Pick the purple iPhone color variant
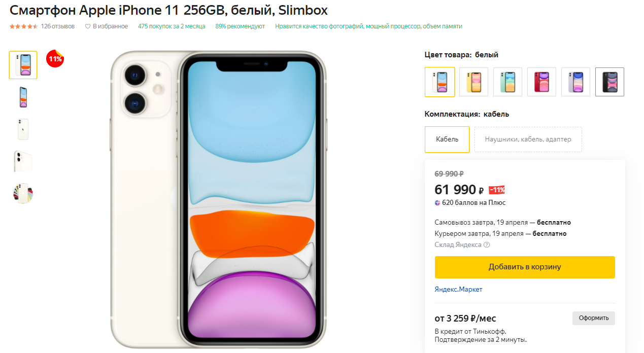This screenshot has height=353, width=644. pyautogui.click(x=575, y=82)
